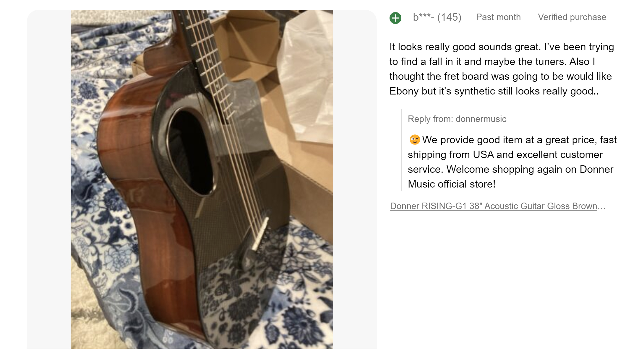The image size is (644, 360).
Task: Click the "Verified purchase" label
Action: click(572, 17)
